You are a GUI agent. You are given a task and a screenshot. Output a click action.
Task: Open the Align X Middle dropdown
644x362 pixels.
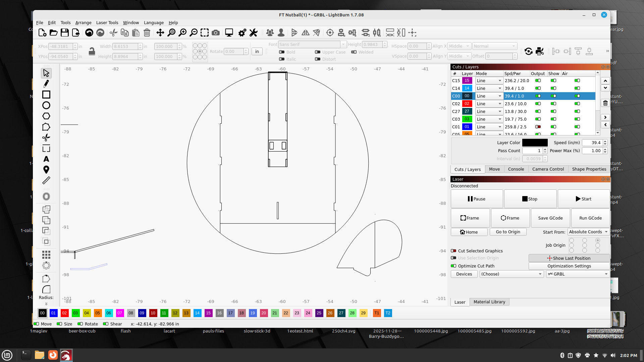(x=459, y=46)
